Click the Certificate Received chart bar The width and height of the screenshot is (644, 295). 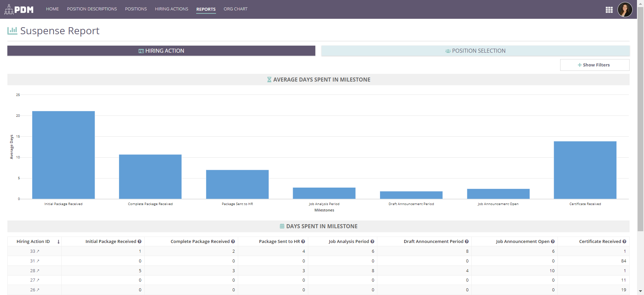coord(585,170)
